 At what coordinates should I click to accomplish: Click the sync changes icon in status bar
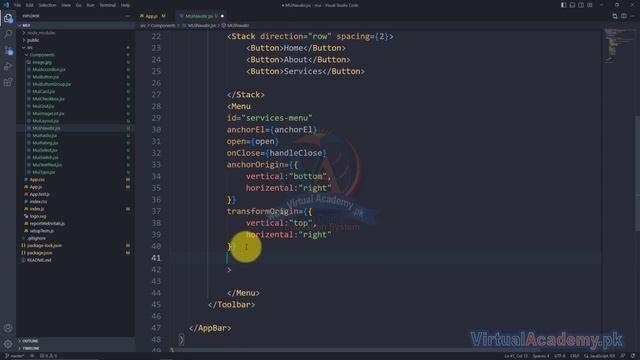click(32, 356)
